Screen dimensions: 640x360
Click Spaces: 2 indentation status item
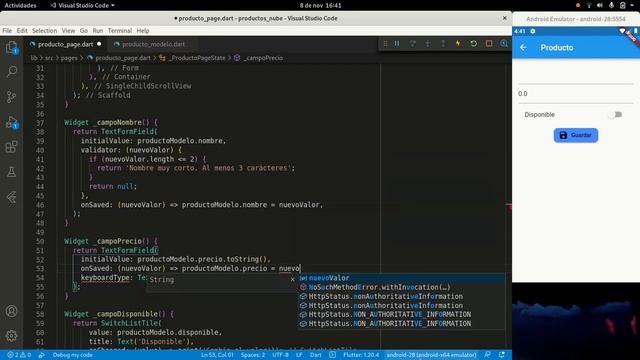253,355
